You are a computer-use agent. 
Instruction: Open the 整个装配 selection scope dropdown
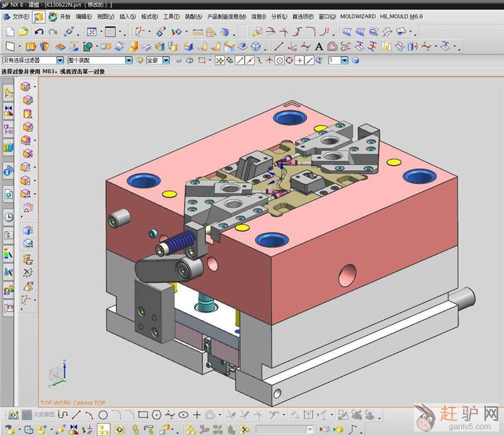click(x=129, y=60)
